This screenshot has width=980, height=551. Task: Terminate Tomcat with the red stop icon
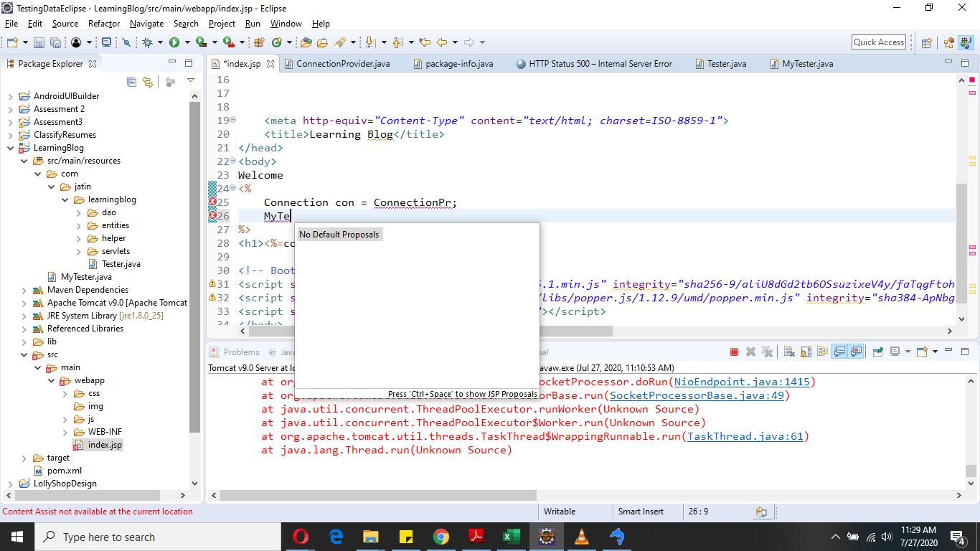point(734,352)
